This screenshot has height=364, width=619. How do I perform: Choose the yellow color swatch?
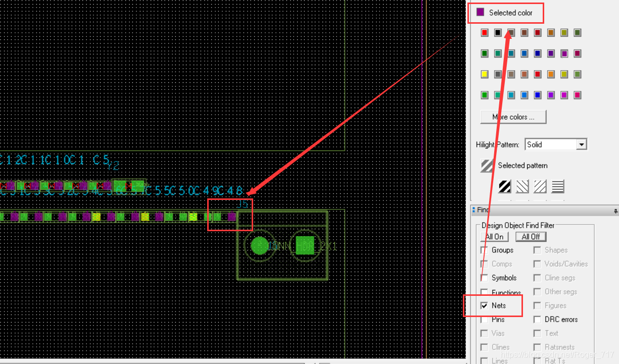pyautogui.click(x=485, y=74)
